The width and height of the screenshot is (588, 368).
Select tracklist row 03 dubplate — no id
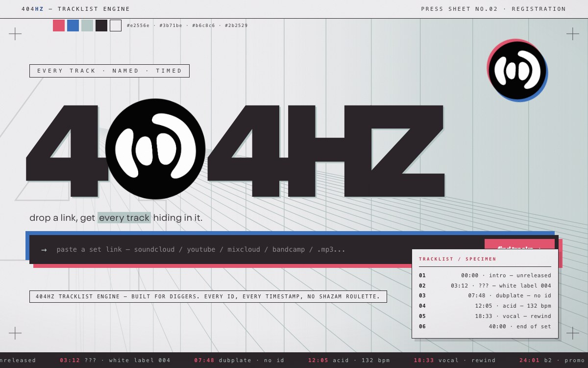(x=485, y=295)
